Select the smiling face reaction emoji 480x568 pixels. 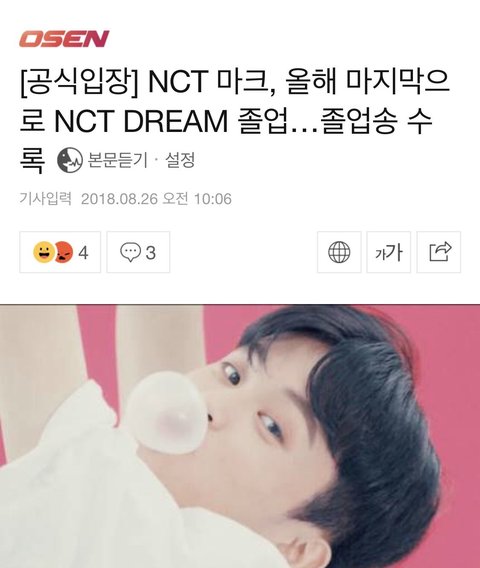(43, 252)
